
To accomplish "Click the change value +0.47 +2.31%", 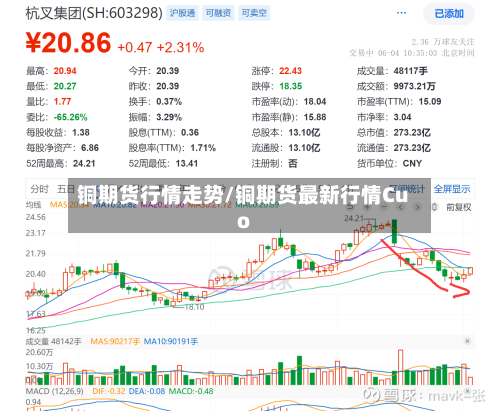I will [161, 48].
